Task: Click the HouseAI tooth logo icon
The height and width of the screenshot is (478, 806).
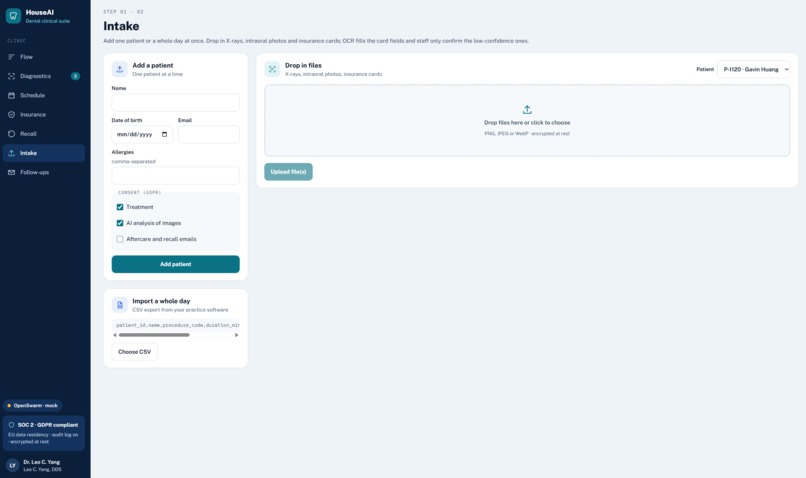Action: point(13,16)
